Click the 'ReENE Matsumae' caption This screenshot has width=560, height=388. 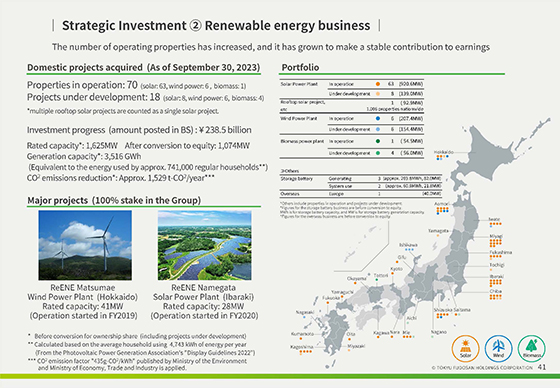(82, 288)
